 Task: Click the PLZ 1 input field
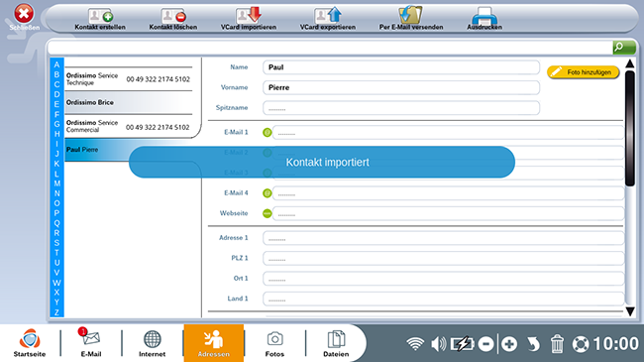tap(443, 258)
